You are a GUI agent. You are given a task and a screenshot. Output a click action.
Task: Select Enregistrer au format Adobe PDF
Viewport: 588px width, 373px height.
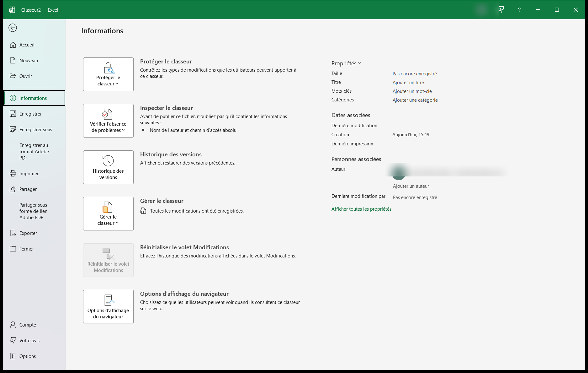(34, 152)
